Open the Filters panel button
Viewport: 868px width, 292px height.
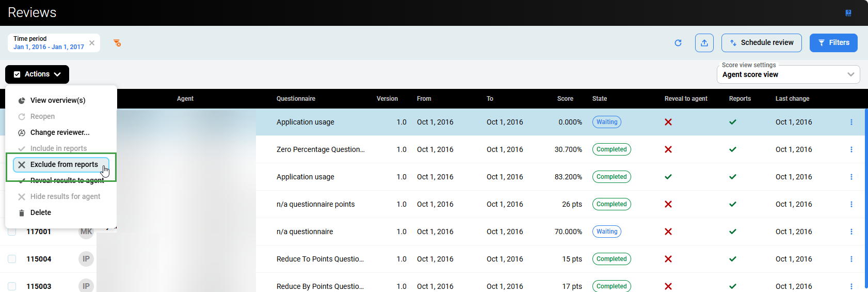(x=833, y=43)
